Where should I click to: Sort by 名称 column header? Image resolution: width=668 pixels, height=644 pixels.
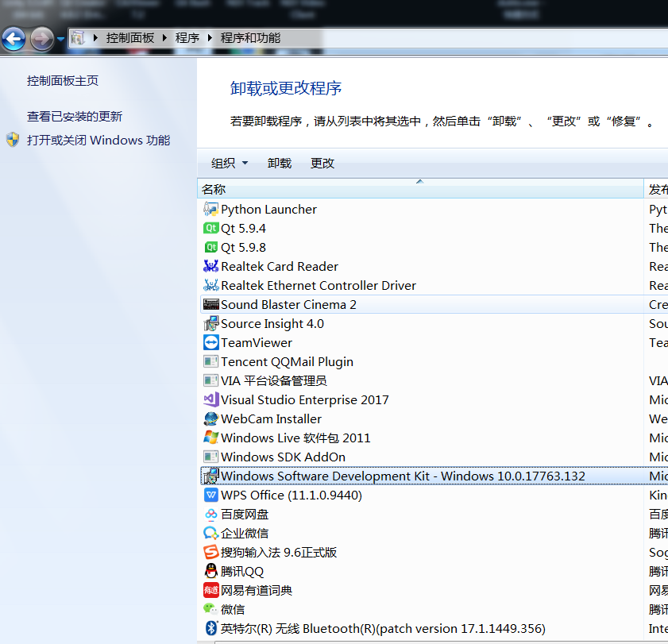click(420, 189)
